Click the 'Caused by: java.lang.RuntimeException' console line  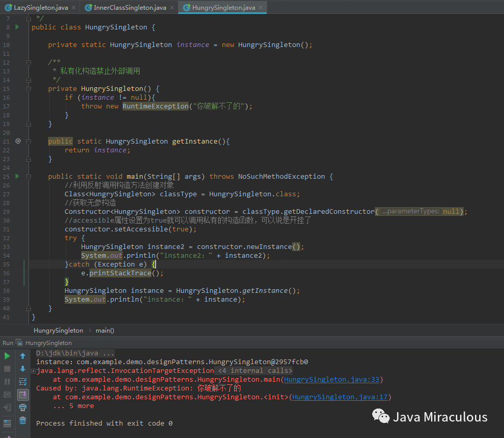(x=139, y=388)
